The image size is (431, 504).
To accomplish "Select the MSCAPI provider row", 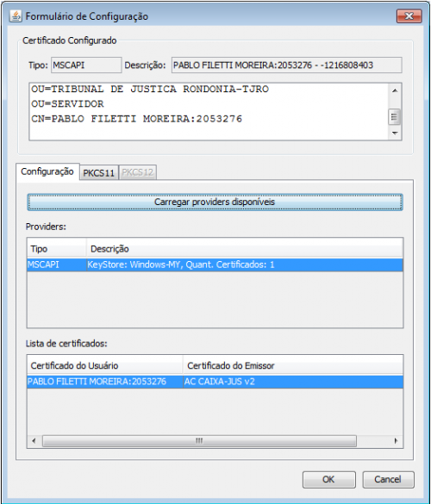I will [215, 264].
